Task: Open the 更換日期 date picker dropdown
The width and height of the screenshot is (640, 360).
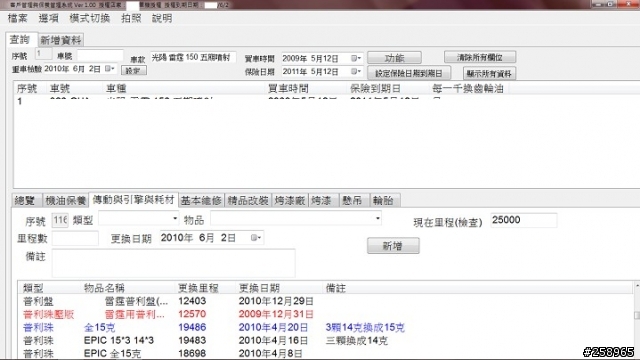Action: click(256, 238)
